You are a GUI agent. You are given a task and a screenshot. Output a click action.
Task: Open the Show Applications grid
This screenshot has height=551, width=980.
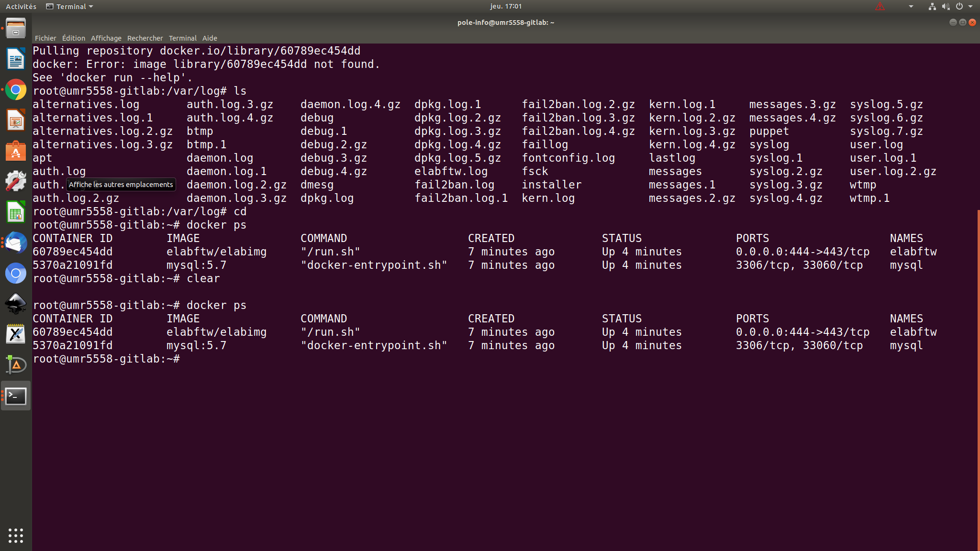coord(16,535)
